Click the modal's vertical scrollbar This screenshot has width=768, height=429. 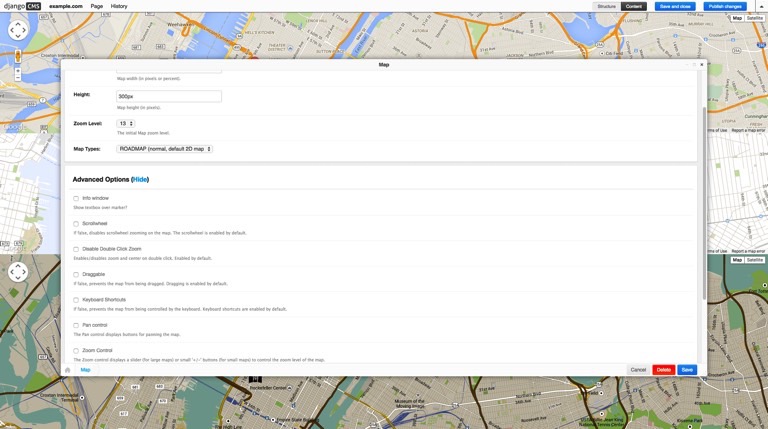(x=704, y=203)
